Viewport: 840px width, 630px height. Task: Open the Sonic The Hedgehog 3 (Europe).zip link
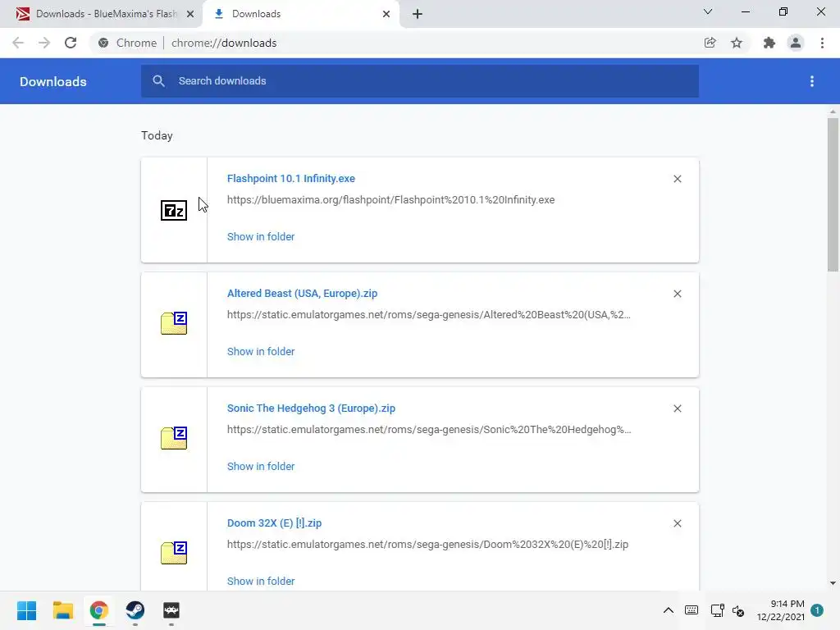tap(311, 409)
